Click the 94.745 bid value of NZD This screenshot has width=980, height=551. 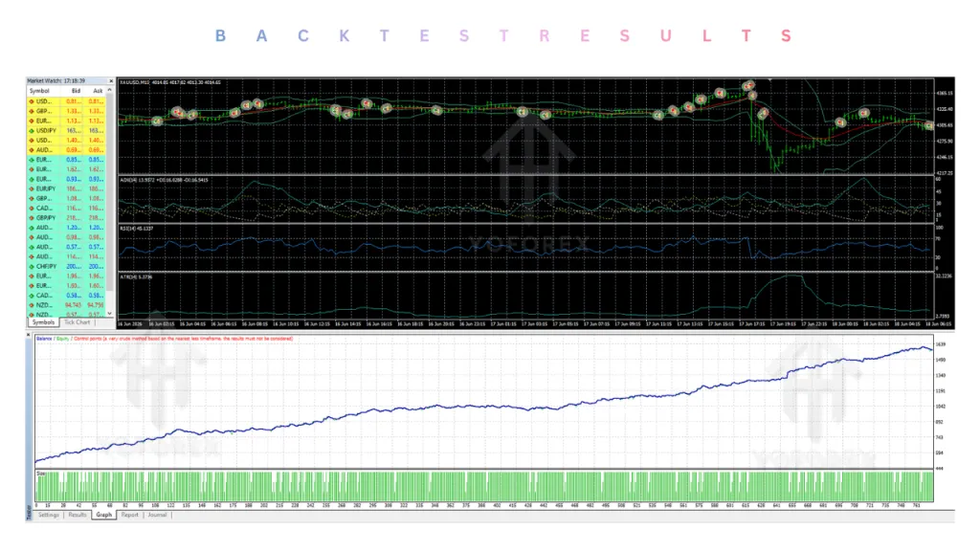pyautogui.click(x=74, y=305)
